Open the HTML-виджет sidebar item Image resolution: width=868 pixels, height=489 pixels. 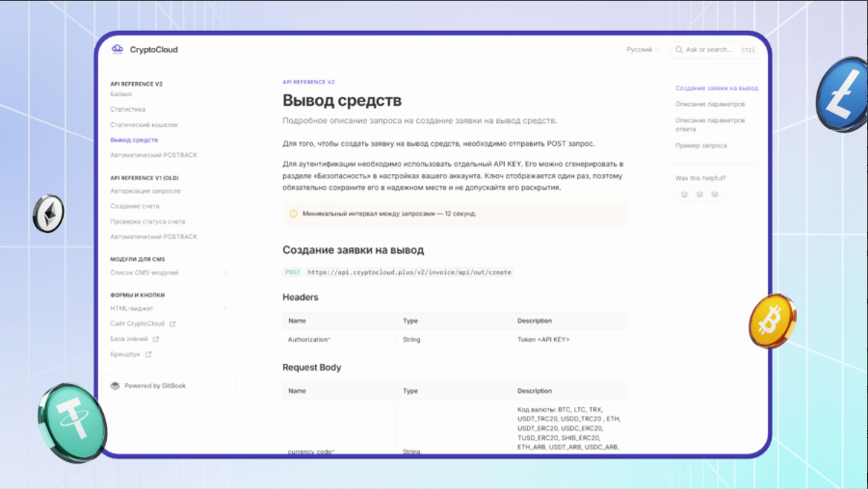132,309
